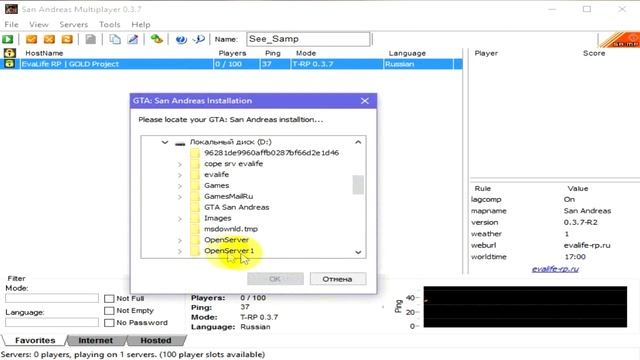The image size is (640, 360).
Task: Sort by the Language column header
Action: pos(407,53)
